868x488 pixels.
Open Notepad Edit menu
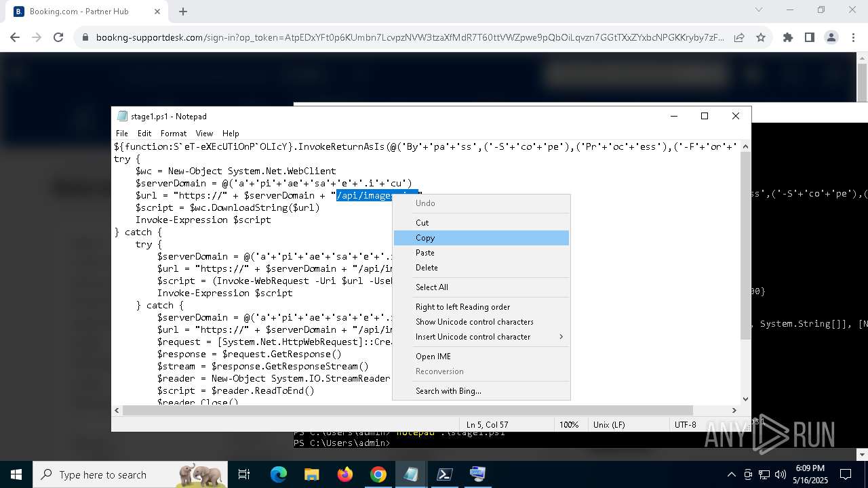click(x=144, y=134)
